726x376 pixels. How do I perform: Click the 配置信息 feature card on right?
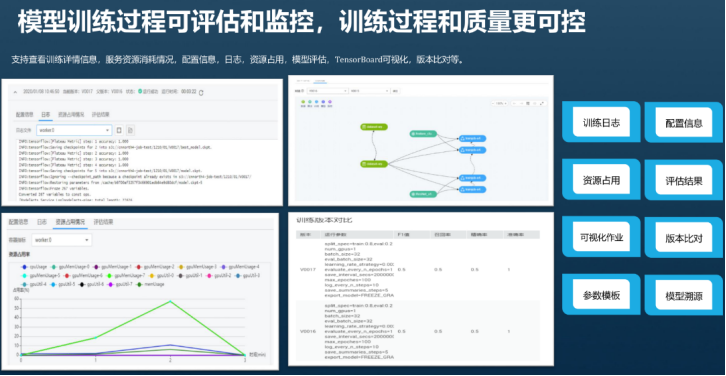pos(684,123)
